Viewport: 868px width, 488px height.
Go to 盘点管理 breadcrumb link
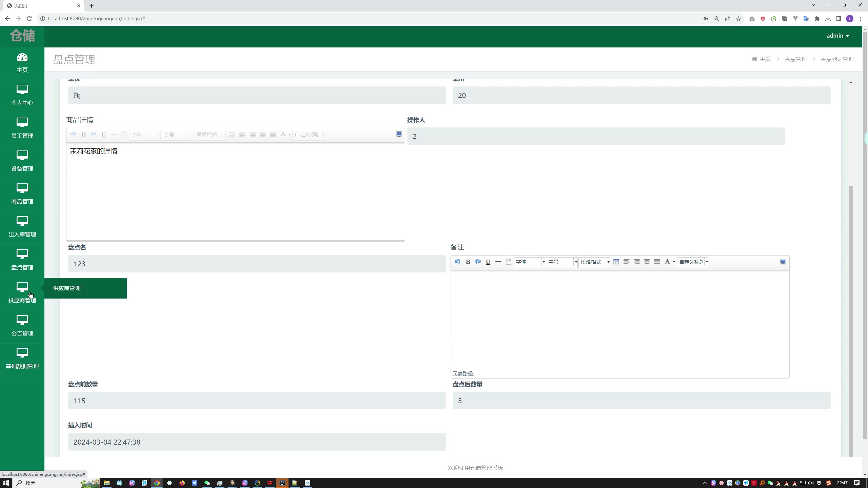click(x=795, y=59)
